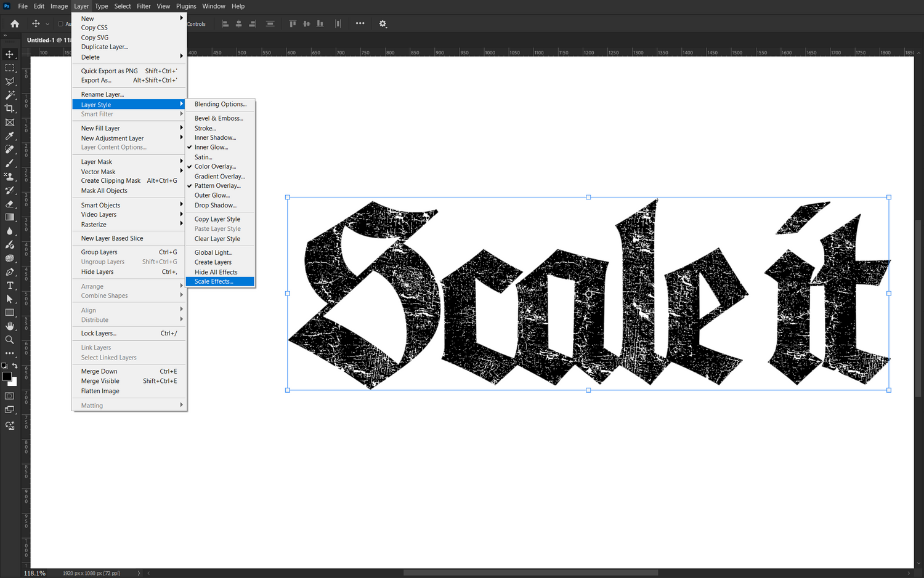Image resolution: width=924 pixels, height=578 pixels.
Task: Click the Home icon
Action: tap(15, 24)
